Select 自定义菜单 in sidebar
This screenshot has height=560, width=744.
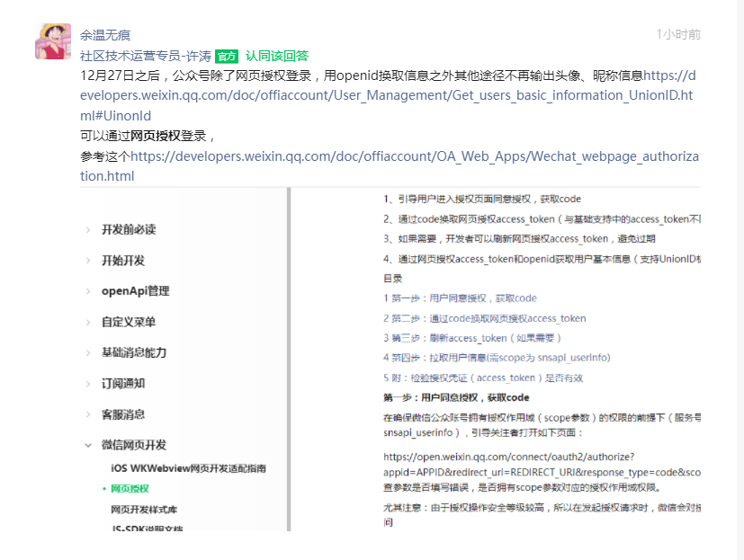point(129,322)
